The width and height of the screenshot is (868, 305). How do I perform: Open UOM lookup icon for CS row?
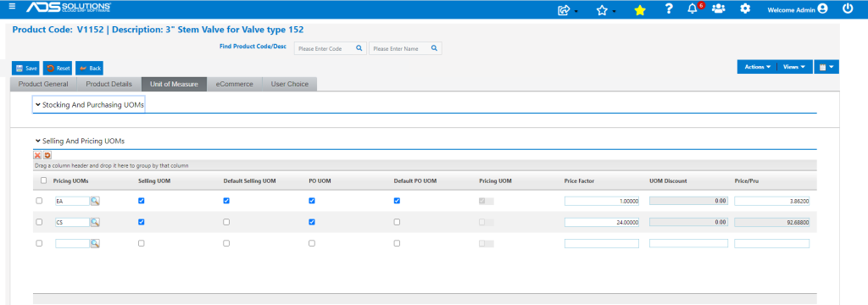(x=95, y=222)
